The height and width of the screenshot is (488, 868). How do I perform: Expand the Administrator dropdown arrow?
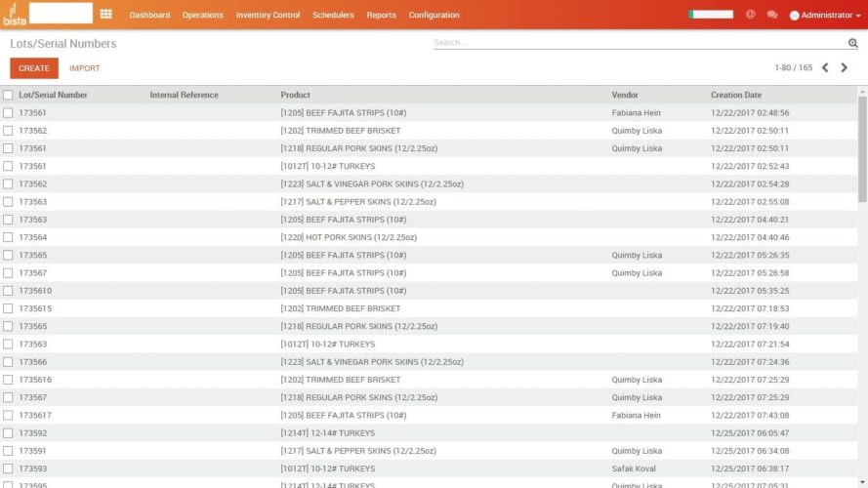857,16
